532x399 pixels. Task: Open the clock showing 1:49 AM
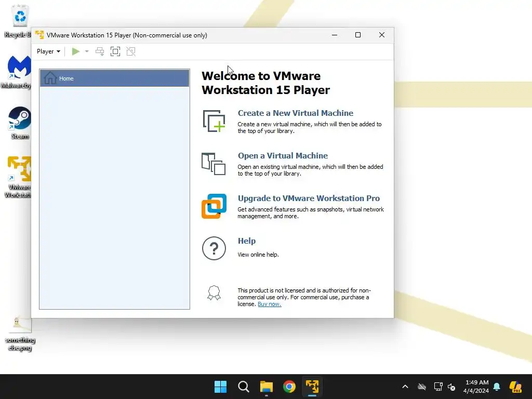(x=476, y=387)
